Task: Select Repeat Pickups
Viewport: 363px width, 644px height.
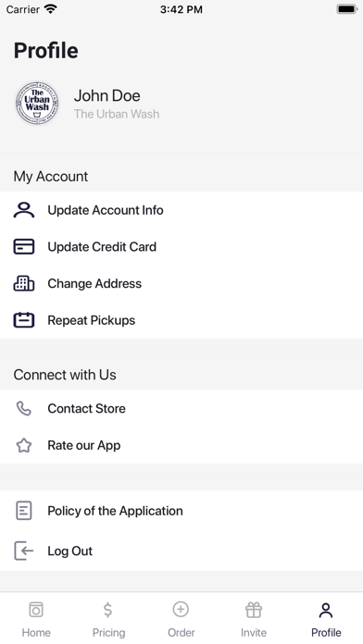Action: tap(181, 320)
